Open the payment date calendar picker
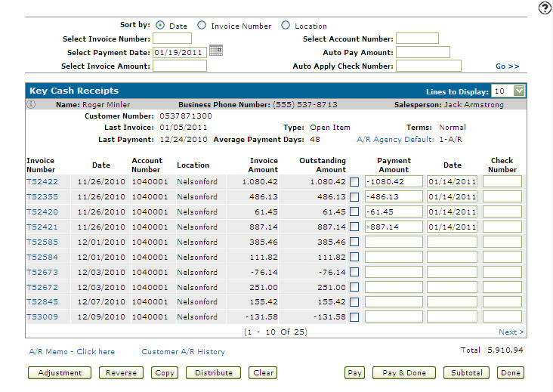This screenshot has width=553, height=392. (216, 51)
